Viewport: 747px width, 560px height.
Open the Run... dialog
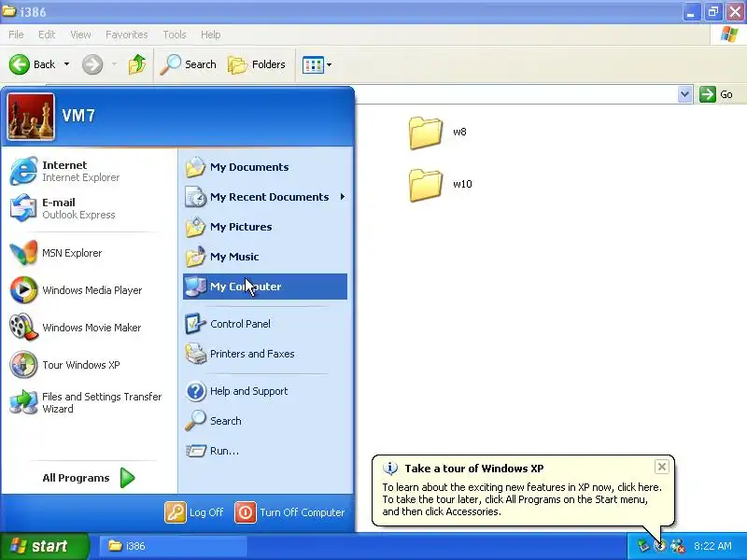click(265, 451)
